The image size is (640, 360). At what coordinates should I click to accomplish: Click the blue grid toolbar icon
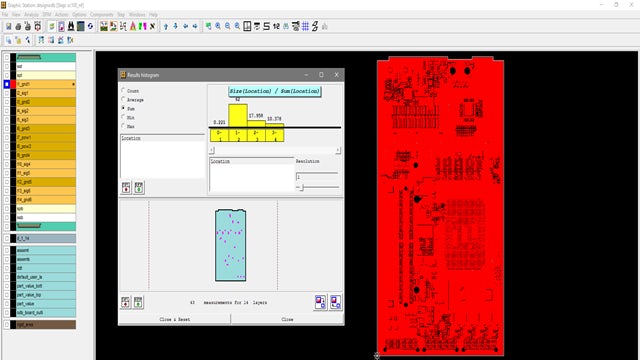(305, 27)
